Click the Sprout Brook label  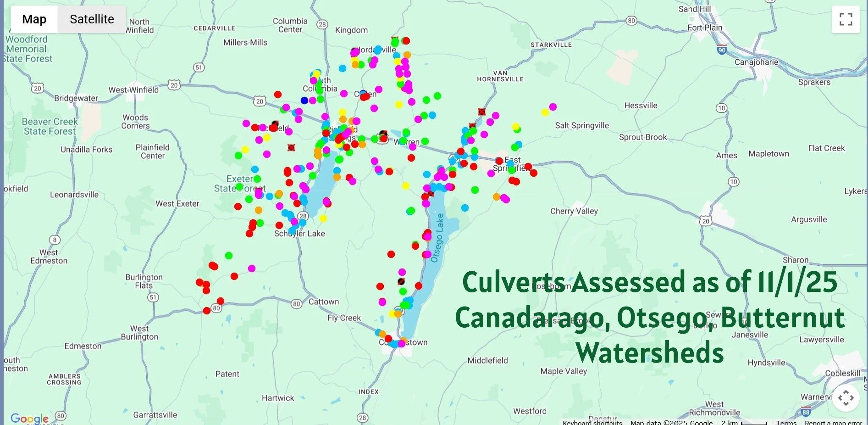point(643,137)
